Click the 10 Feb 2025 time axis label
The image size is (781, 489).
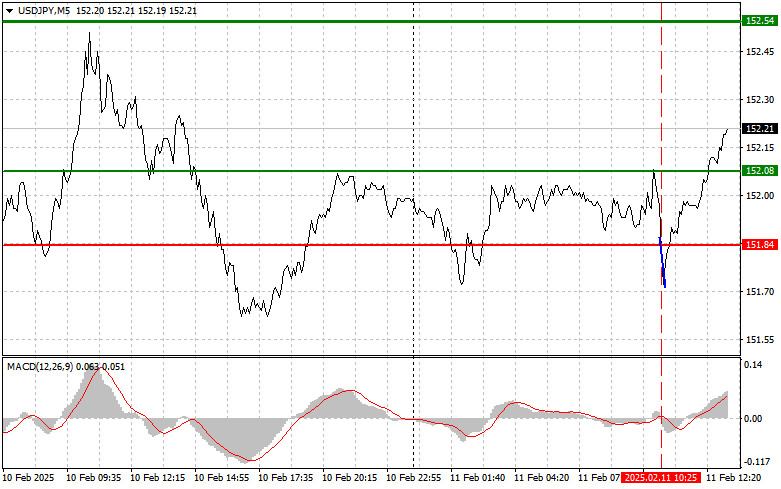[x=29, y=478]
